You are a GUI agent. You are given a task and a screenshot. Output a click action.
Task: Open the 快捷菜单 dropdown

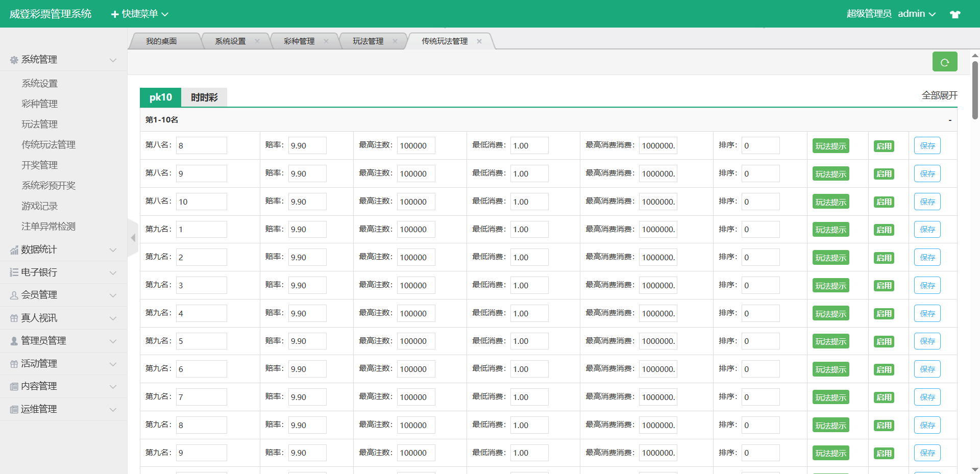140,14
